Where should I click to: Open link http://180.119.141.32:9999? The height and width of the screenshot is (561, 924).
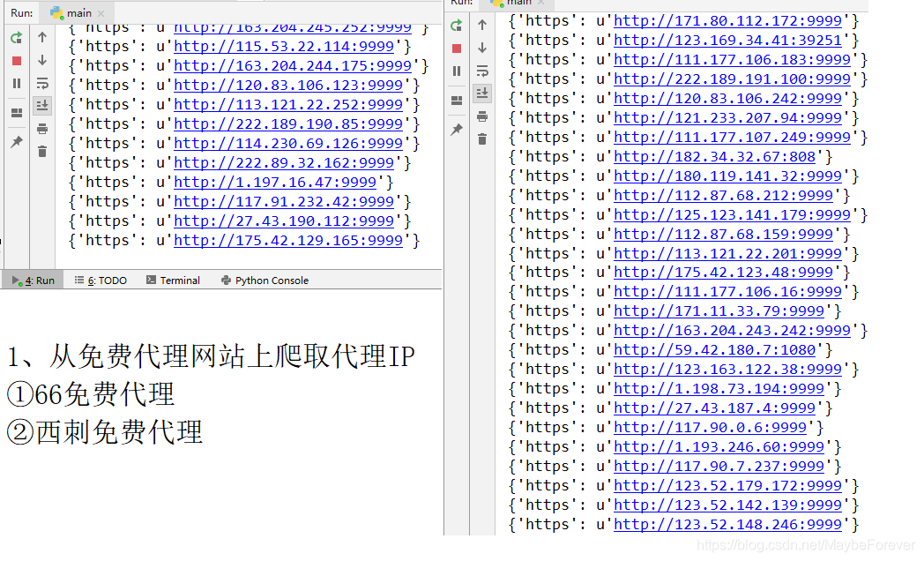(727, 176)
